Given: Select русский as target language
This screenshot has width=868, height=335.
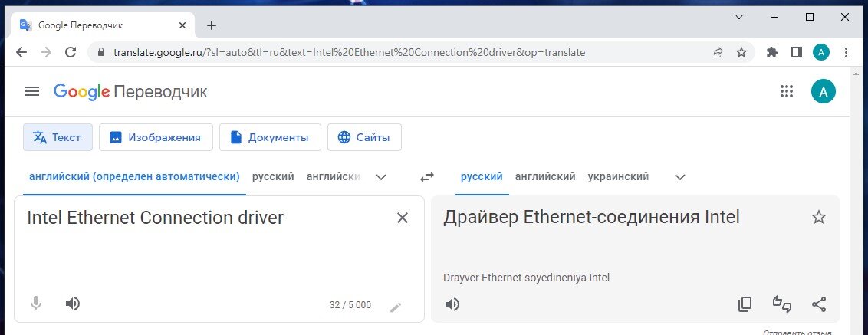Looking at the screenshot, I should coord(482,177).
